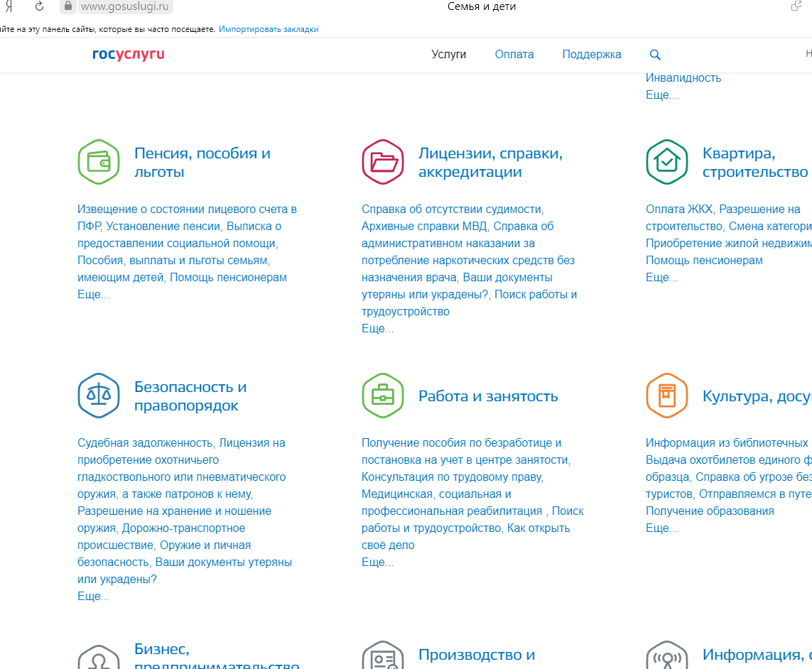
Task: Click the green briefcase icon for Работа и занятость
Action: tap(383, 396)
